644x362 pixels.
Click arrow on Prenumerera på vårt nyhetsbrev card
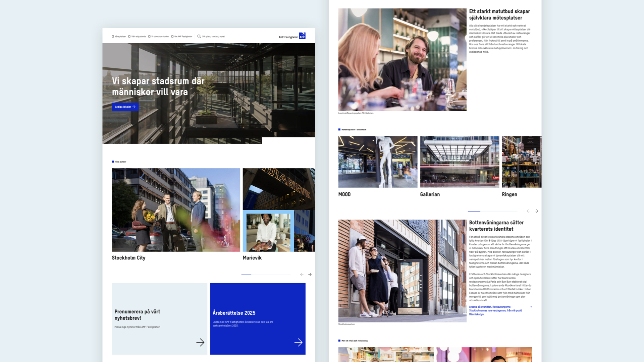pyautogui.click(x=200, y=342)
